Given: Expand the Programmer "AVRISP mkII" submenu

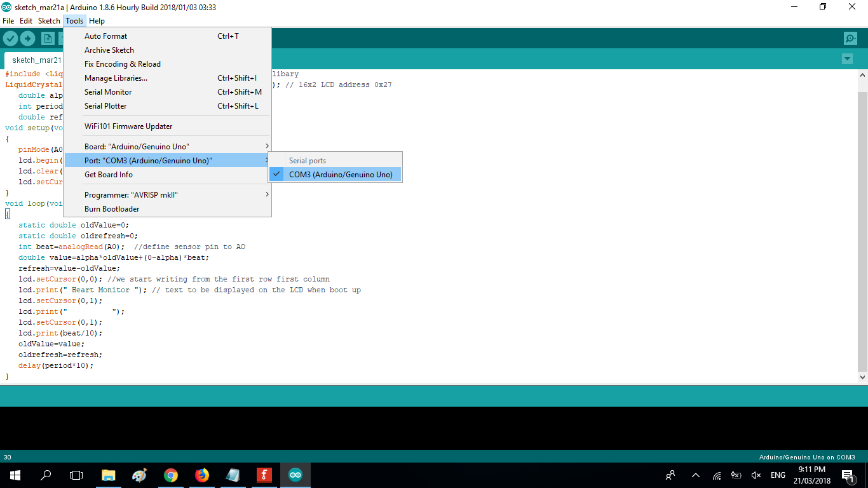Looking at the screenshot, I should point(168,195).
